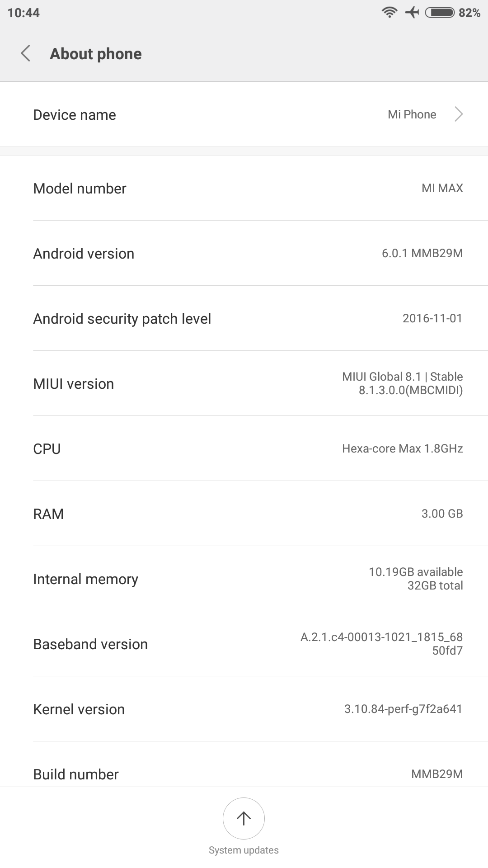Tap the About phone title text
This screenshot has width=488, height=868.
(96, 54)
